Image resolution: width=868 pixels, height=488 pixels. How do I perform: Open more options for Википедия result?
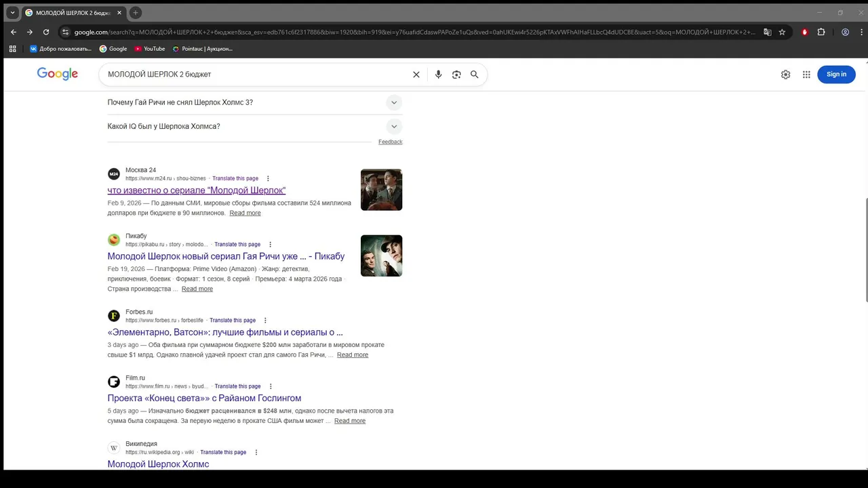256,452
